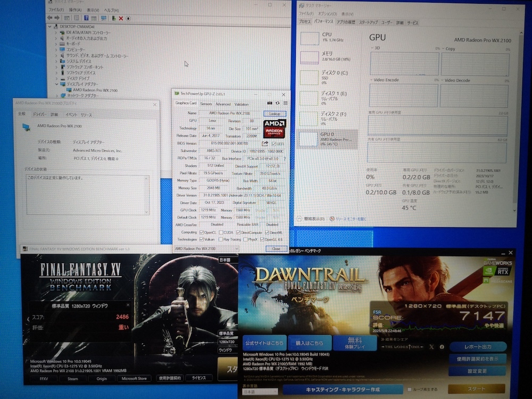Enable the ループ再生する checkbox in Dawntrail
The height and width of the screenshot is (399, 532).
[409, 389]
